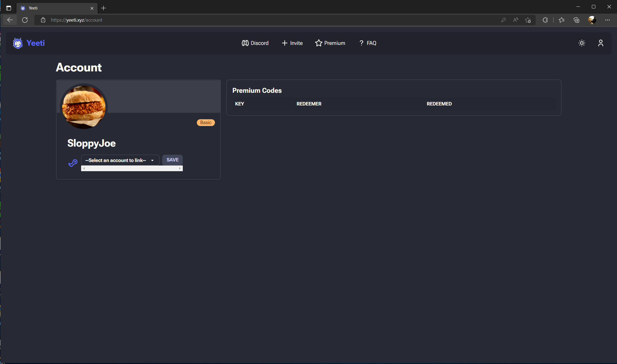Add this page to favorites star
The width and height of the screenshot is (617, 364).
[528, 20]
